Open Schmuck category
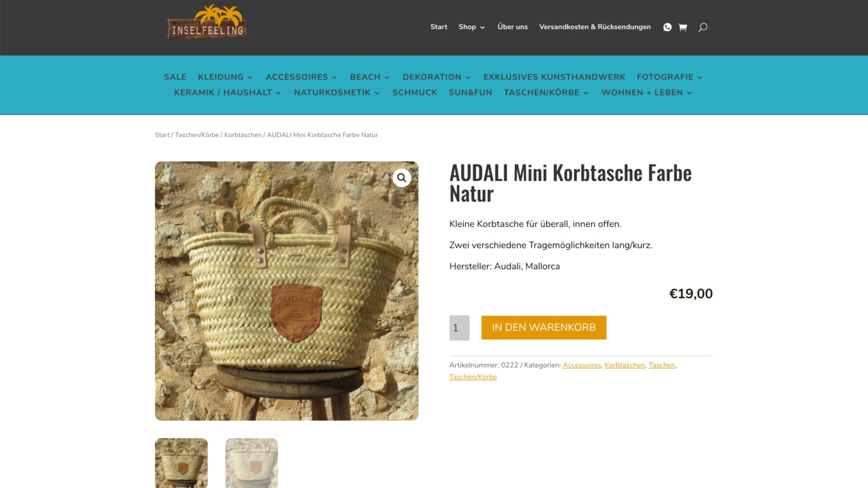Viewport: 868px width, 488px height. point(415,93)
